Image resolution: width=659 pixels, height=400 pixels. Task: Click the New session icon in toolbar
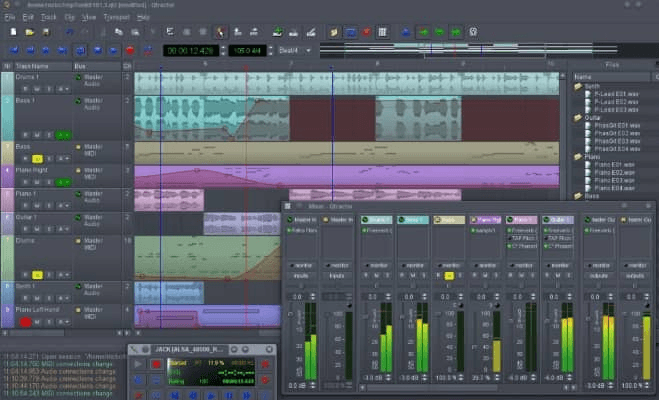13,32
